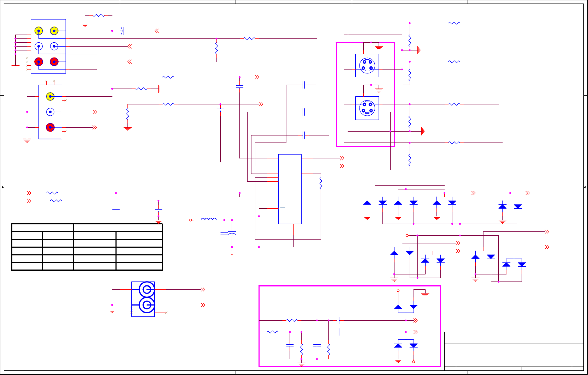Select the upper S-video mini-DIN connector symbol
Screen dimensions: 588x375
tap(367, 66)
